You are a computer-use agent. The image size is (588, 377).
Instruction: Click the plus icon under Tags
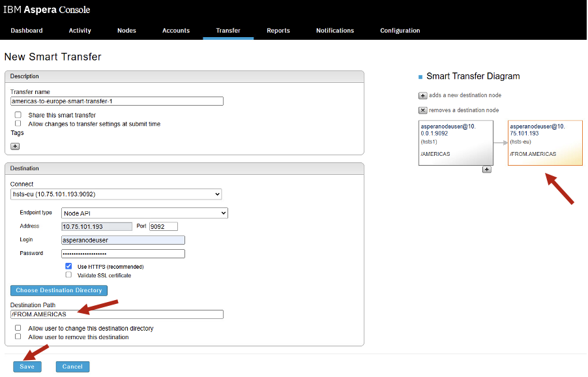click(15, 146)
